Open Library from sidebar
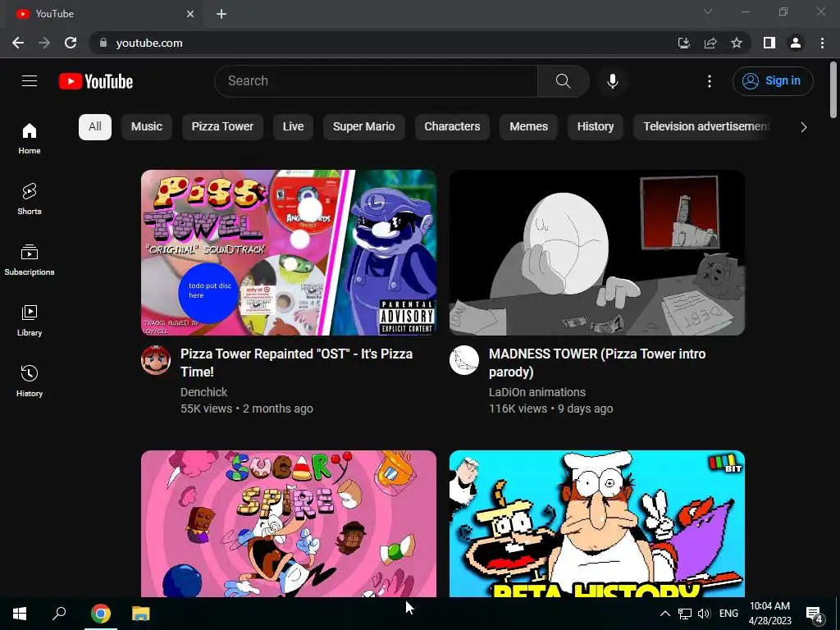Screen dimensions: 840x630 [x=30, y=320]
